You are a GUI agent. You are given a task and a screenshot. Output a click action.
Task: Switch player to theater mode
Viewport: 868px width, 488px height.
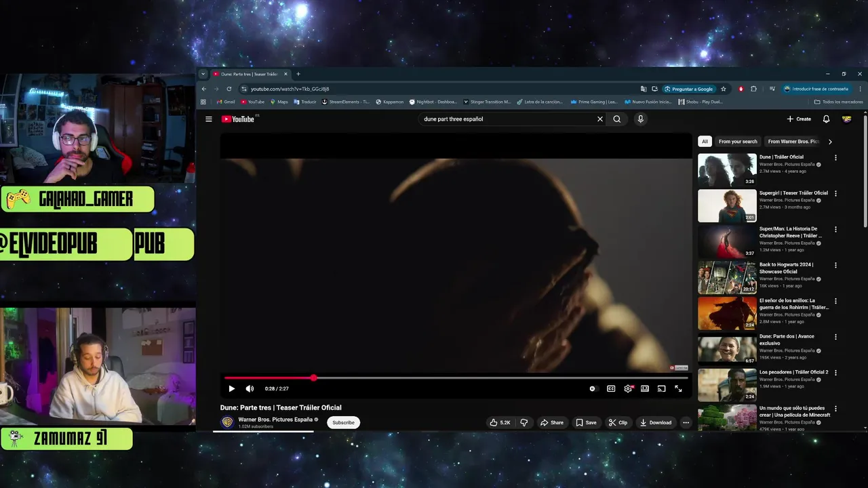[645, 388]
